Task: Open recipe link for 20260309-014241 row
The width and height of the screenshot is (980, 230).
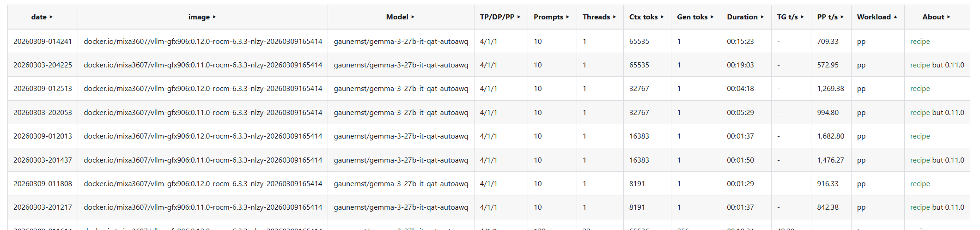Action: [x=920, y=42]
